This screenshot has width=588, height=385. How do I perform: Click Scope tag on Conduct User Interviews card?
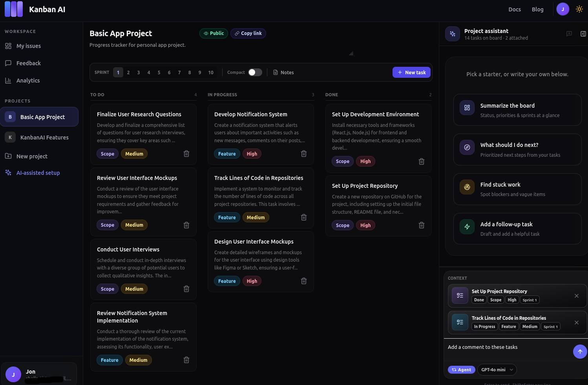108,289
